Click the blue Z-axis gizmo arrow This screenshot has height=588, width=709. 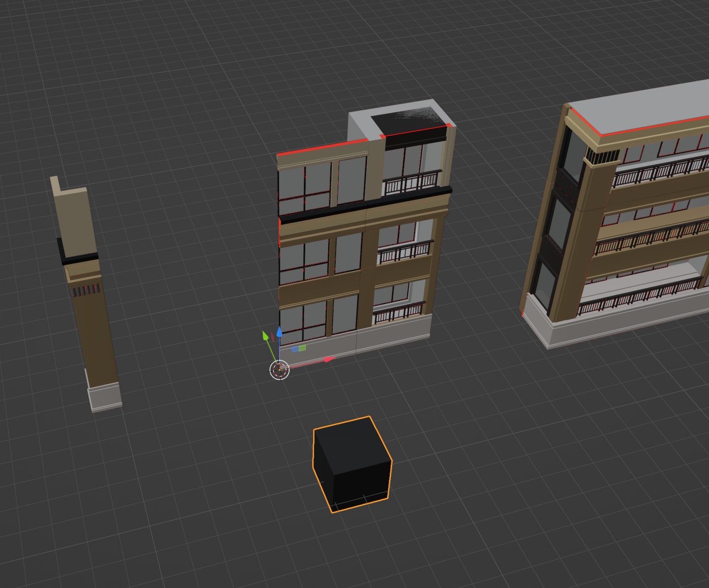(279, 332)
